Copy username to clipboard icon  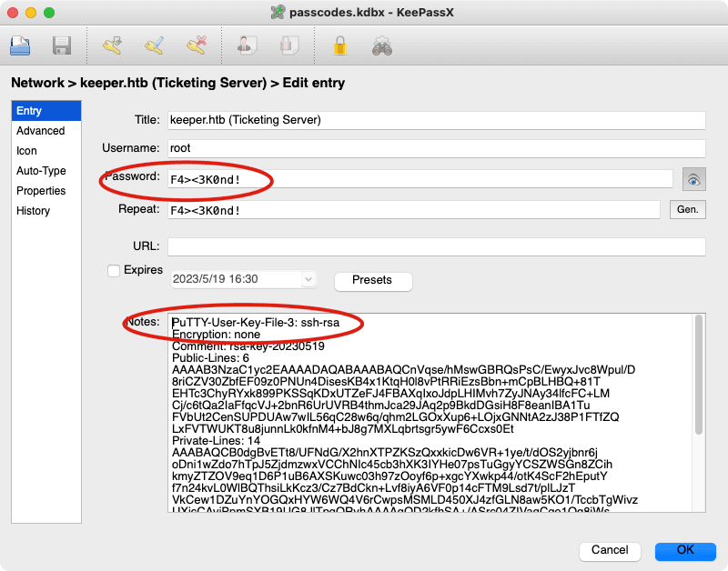pos(247,46)
